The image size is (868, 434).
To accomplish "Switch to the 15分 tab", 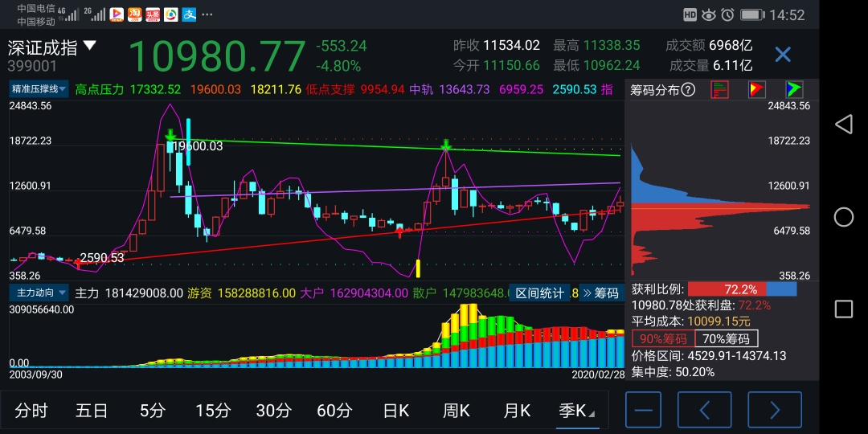I will (x=213, y=411).
